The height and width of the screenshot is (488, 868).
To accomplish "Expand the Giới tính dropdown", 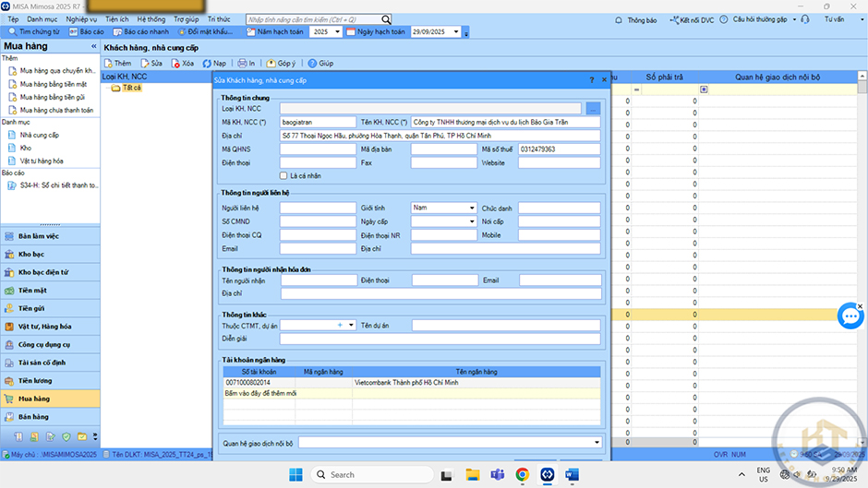I will pyautogui.click(x=470, y=208).
